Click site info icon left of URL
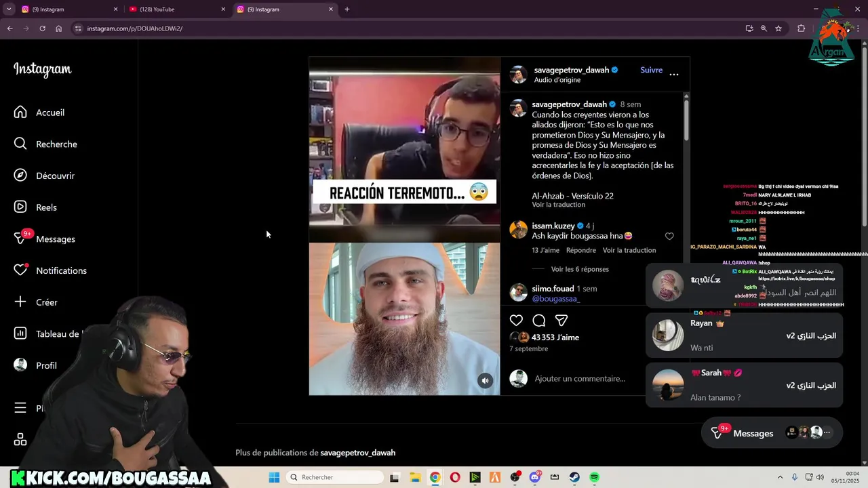This screenshot has width=868, height=488. click(78, 28)
